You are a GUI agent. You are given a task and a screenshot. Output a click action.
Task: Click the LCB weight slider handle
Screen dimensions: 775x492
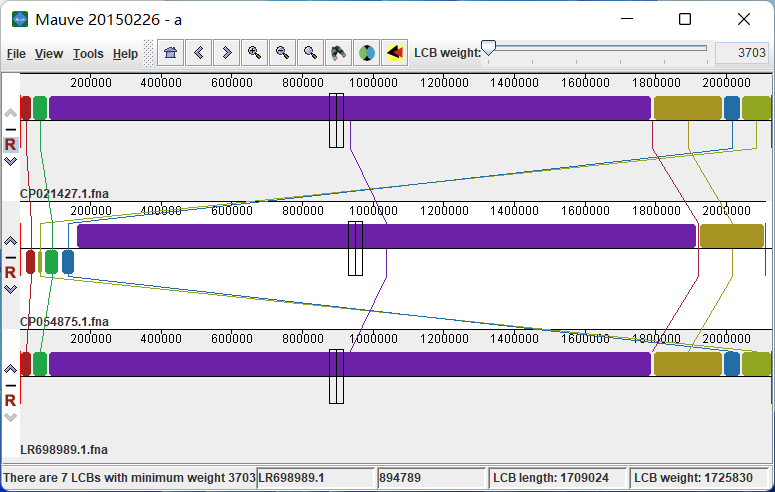488,50
